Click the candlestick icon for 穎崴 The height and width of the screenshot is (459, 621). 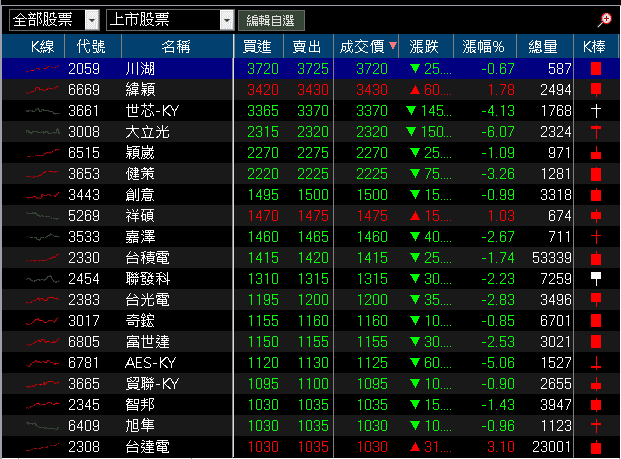(x=596, y=153)
